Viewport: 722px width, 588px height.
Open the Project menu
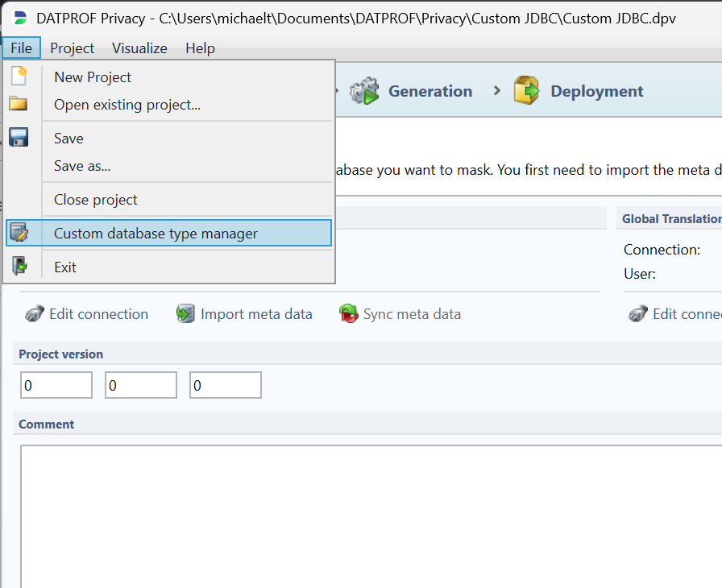72,48
